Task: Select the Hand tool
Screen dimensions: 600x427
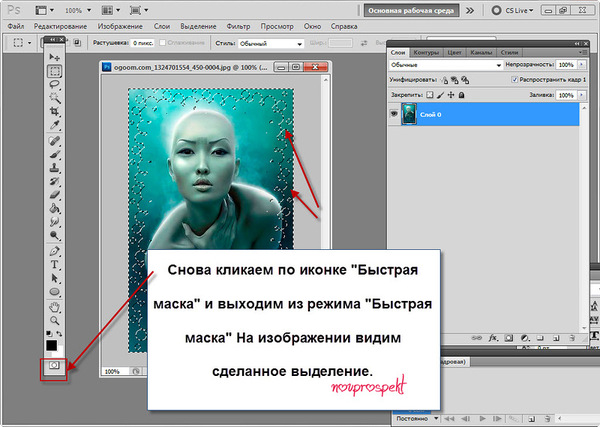Action: [x=54, y=307]
